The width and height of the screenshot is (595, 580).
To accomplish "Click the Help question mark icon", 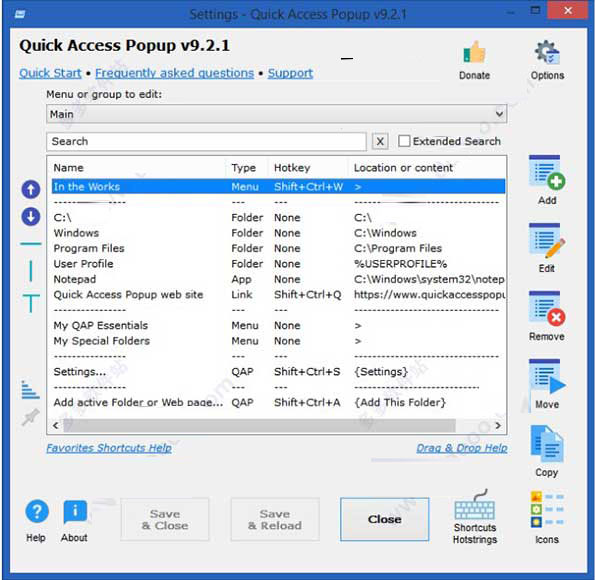I will (x=36, y=512).
